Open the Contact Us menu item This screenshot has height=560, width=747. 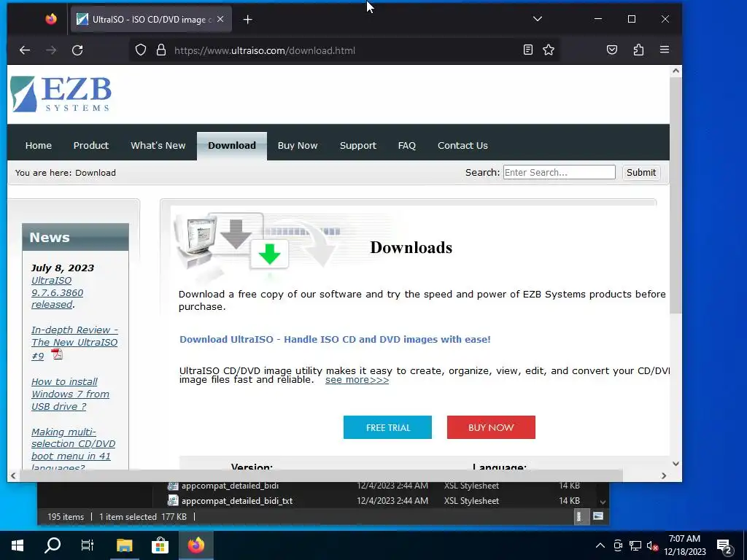462,146
